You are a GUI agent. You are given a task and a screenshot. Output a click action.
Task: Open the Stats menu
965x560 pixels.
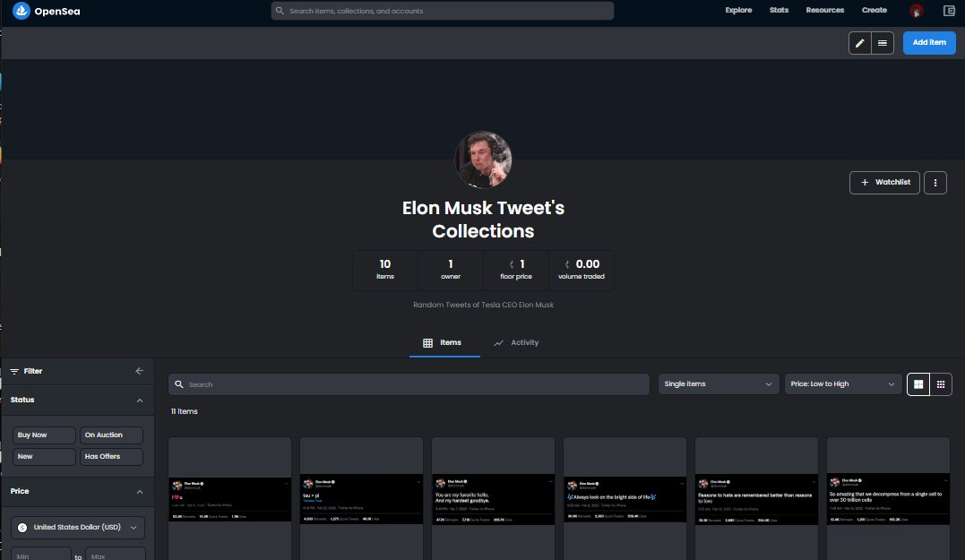779,11
